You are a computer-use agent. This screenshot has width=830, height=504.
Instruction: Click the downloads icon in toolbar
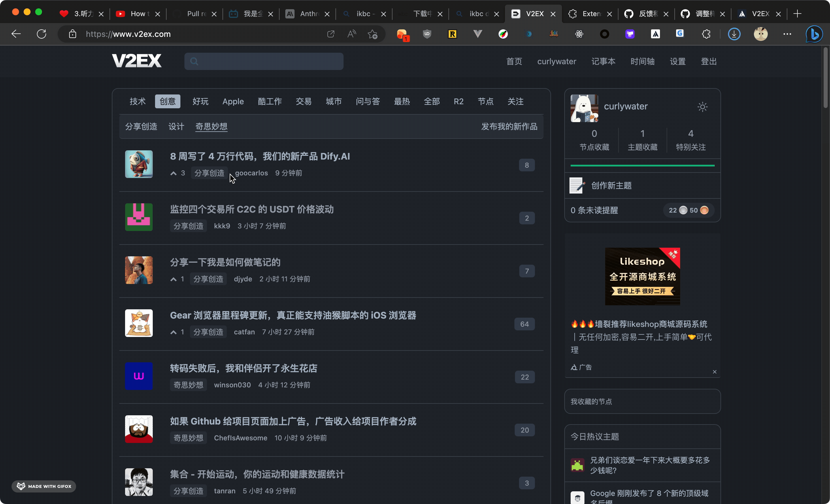pos(734,34)
